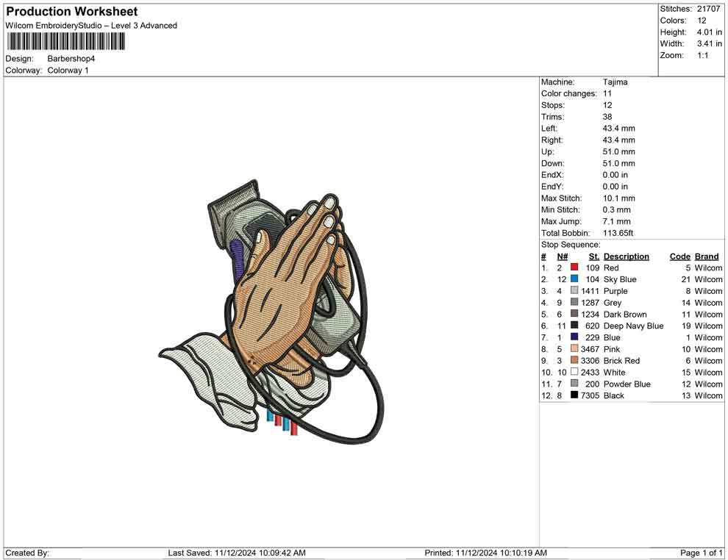This screenshot has height=560, width=728.
Task: Select the Tajima machine value
Action: coord(615,82)
